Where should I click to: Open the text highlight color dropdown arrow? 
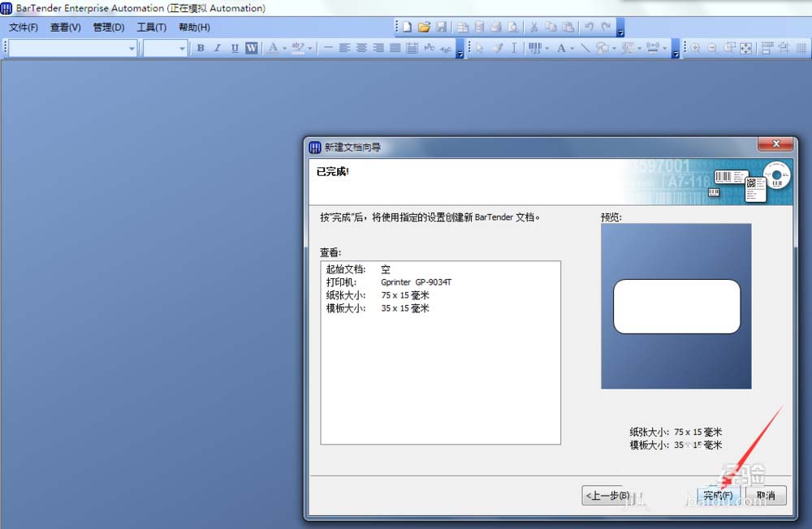309,49
